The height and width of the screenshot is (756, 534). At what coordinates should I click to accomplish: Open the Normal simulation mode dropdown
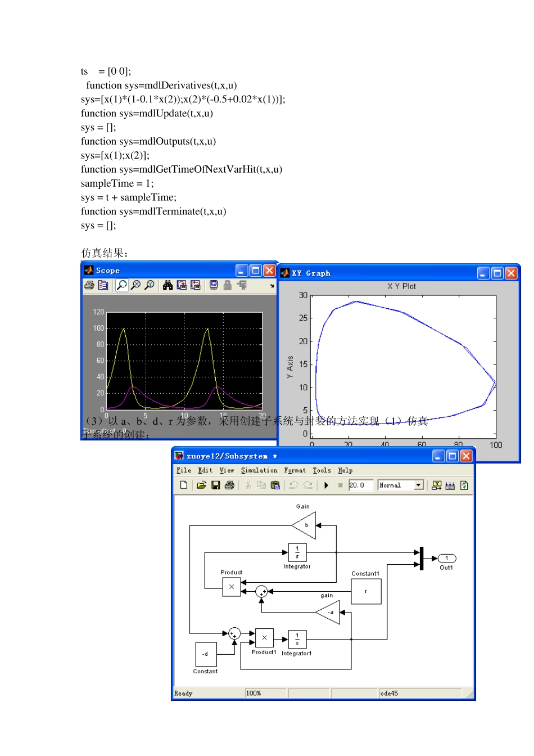[419, 485]
